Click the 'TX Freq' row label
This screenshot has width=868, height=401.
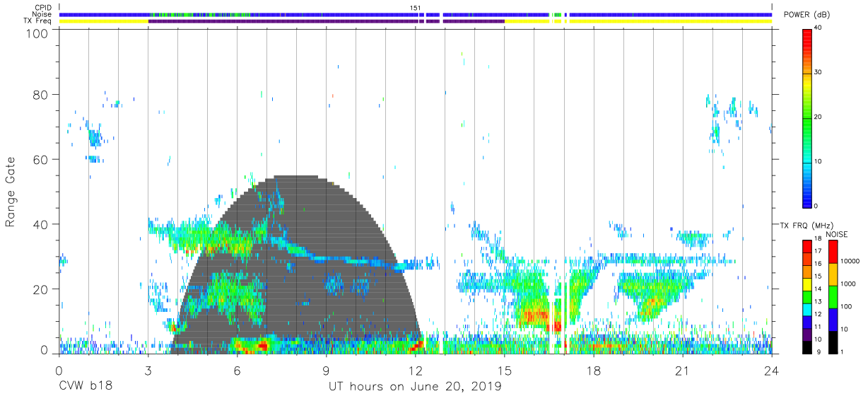(37, 21)
